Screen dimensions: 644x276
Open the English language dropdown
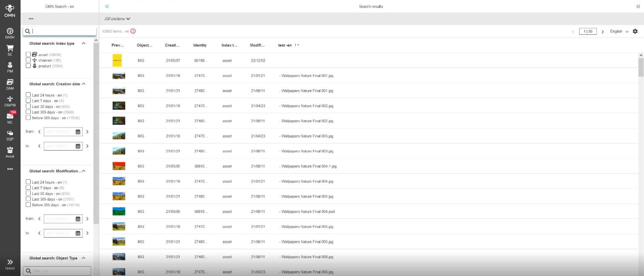click(x=619, y=31)
